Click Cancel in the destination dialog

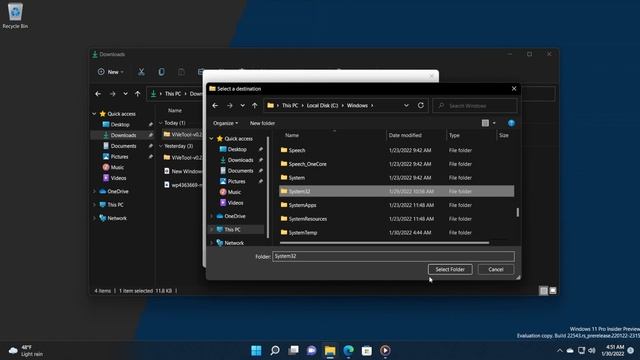tap(496, 269)
